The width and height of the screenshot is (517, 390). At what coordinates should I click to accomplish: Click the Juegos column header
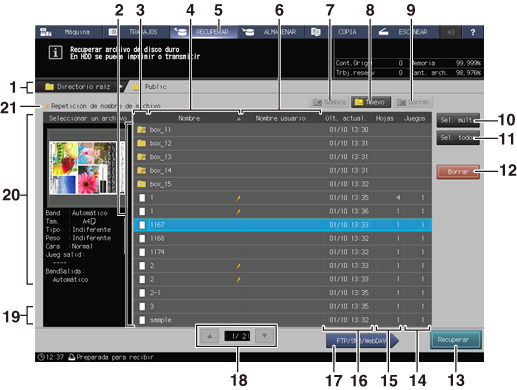click(415, 118)
